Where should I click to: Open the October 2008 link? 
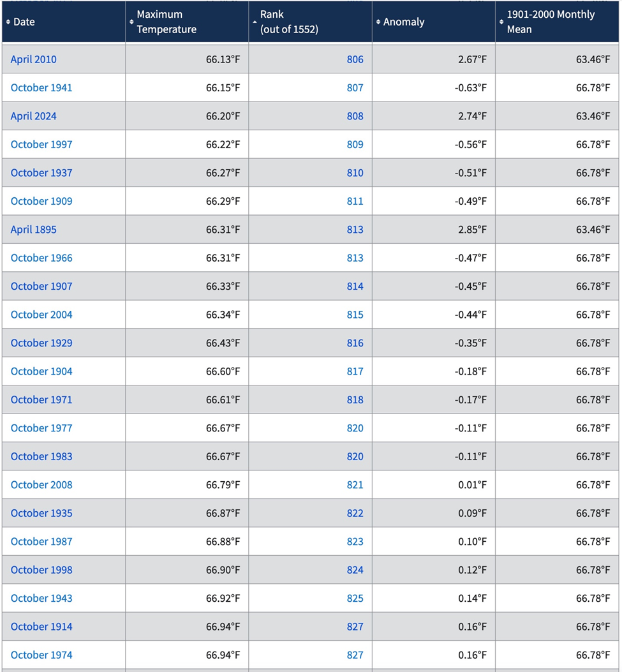tap(41, 485)
